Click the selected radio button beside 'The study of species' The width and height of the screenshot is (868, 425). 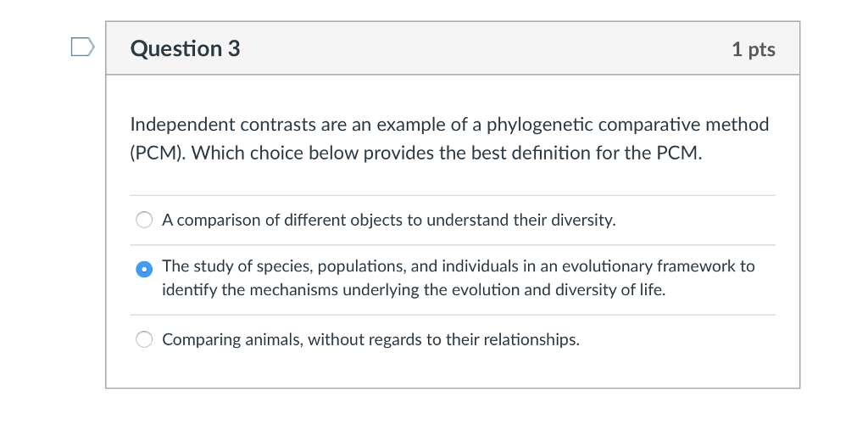(x=144, y=269)
